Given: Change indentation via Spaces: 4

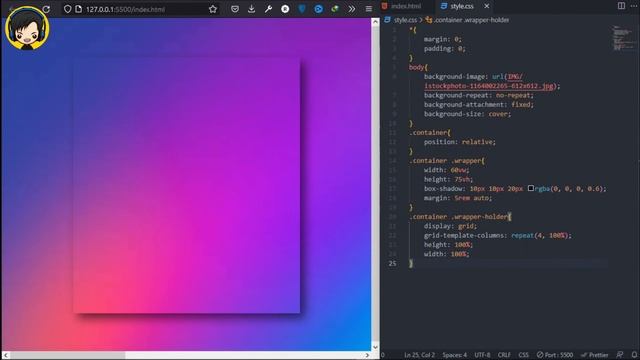Looking at the screenshot, I should pos(454,355).
